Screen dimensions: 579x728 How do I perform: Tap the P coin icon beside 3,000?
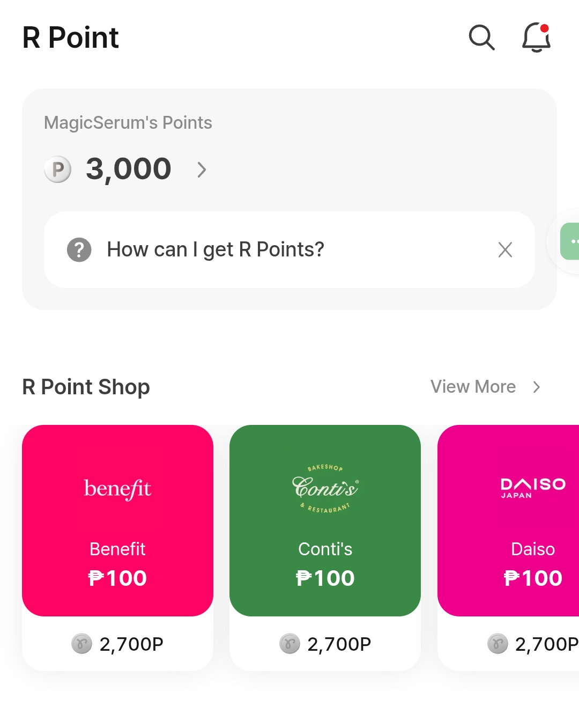58,170
